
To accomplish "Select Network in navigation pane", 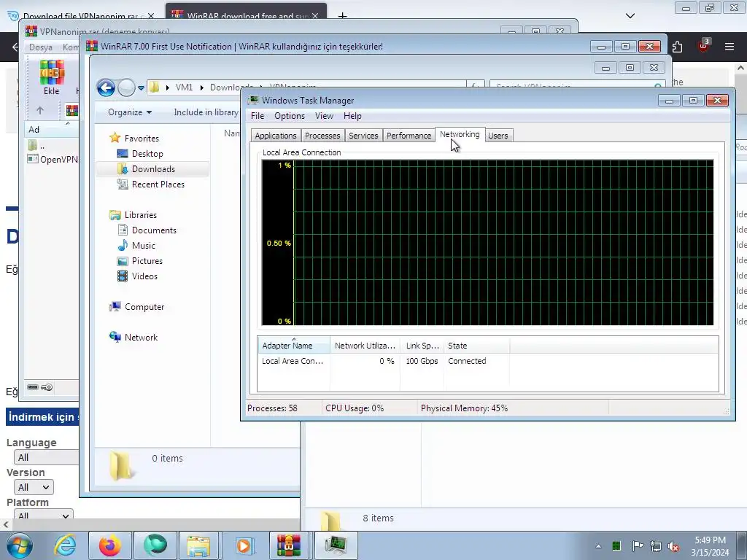I will [141, 337].
